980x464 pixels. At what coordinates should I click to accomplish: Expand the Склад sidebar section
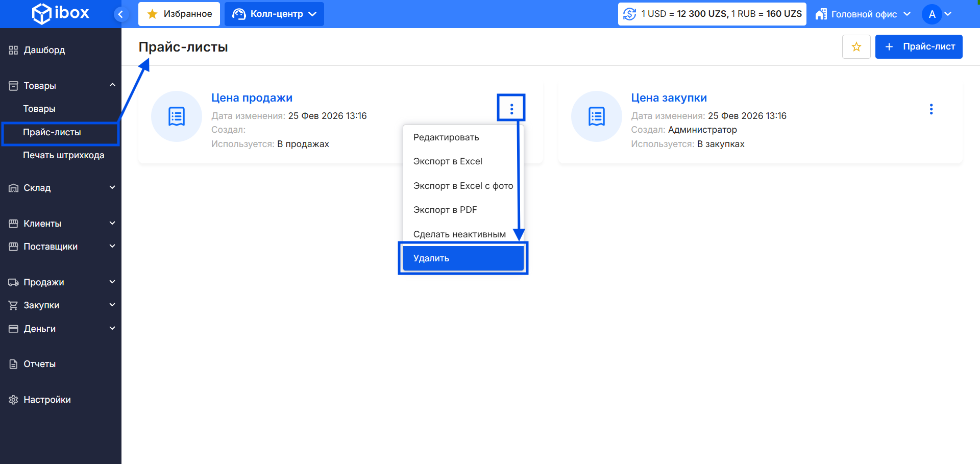point(61,188)
